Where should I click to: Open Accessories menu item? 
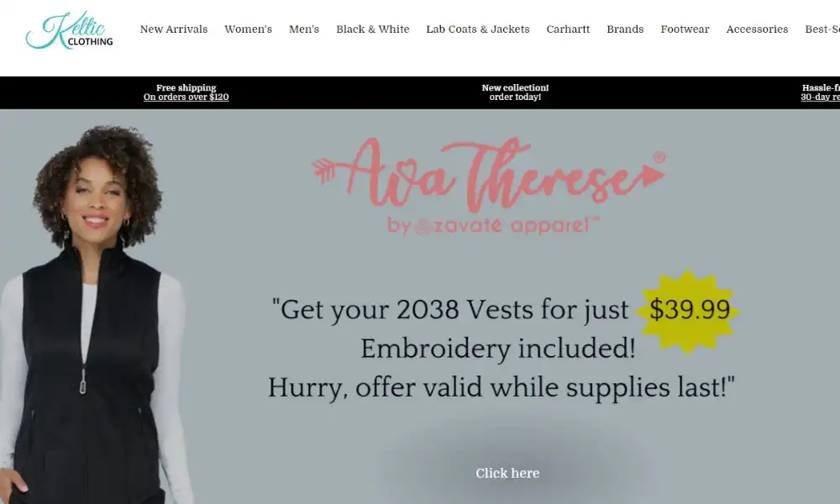pyautogui.click(x=757, y=29)
